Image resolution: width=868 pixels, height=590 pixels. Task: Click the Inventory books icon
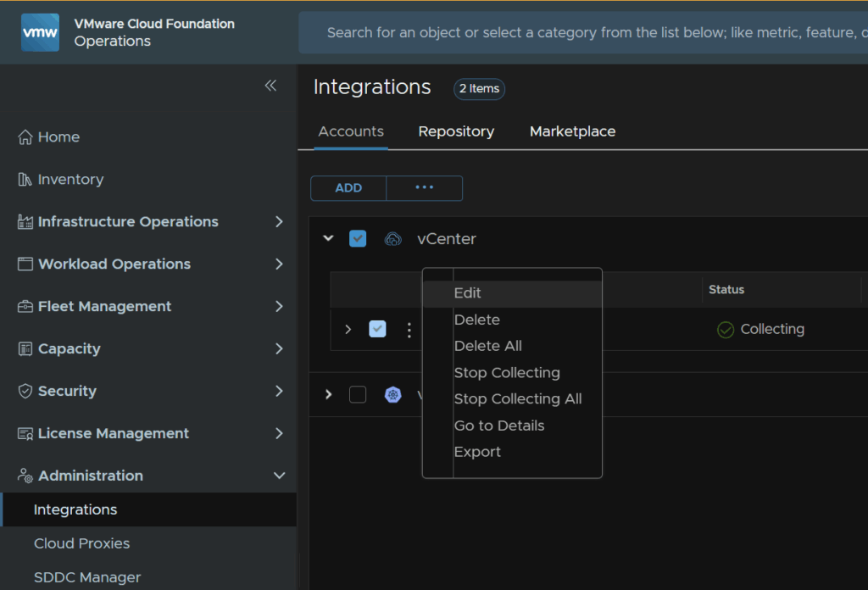click(25, 180)
